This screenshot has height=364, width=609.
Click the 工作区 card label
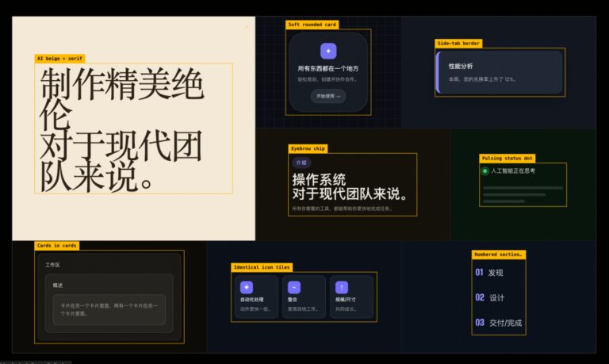(x=52, y=265)
